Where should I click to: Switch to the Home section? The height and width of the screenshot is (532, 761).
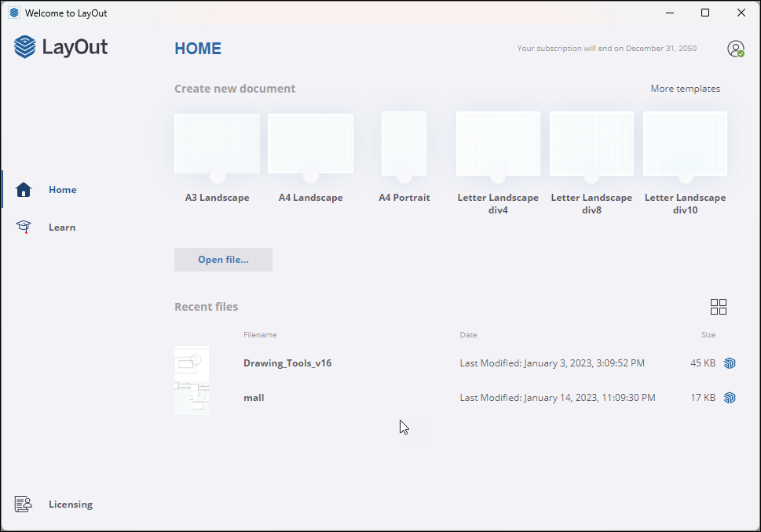pyautogui.click(x=62, y=189)
